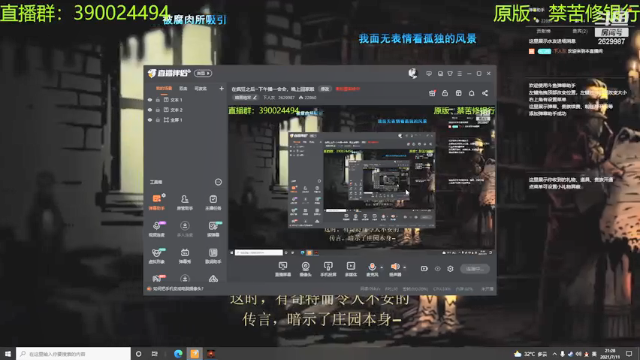Image resolution: width=640 pixels, height=360 pixels.
Task: Open the notification bell icon
Action: 471,93
